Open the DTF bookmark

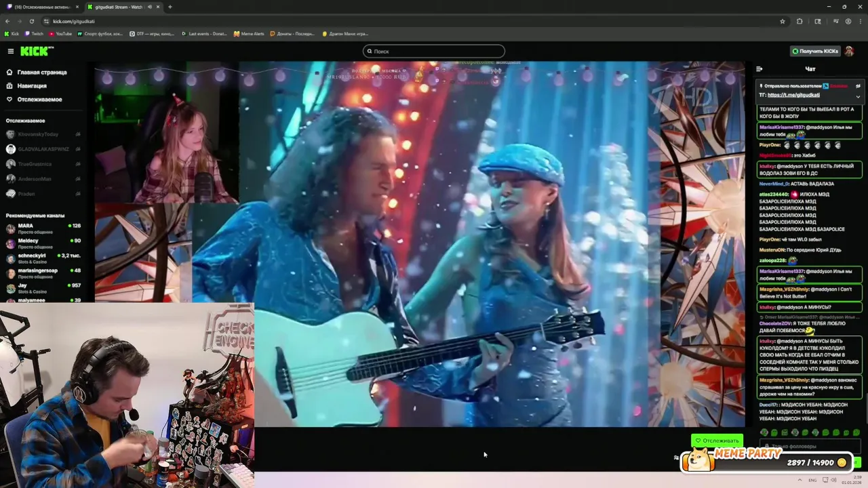point(152,33)
